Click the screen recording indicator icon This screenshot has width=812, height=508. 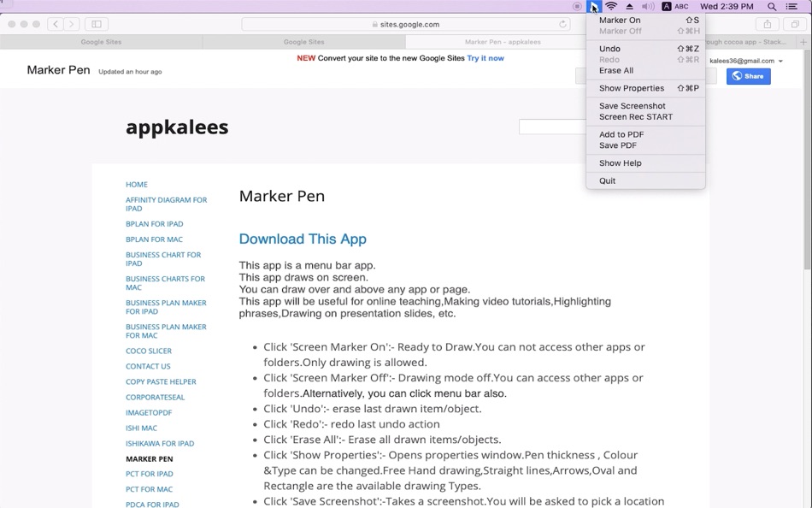(577, 7)
